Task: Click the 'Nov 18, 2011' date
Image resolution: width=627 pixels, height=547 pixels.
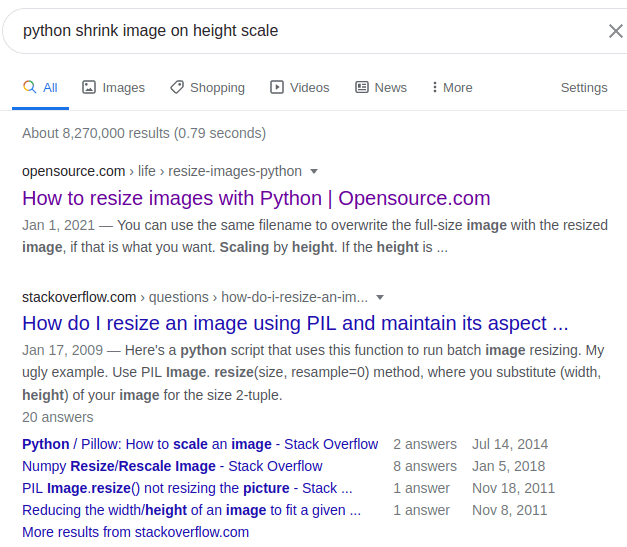Action: pos(513,488)
